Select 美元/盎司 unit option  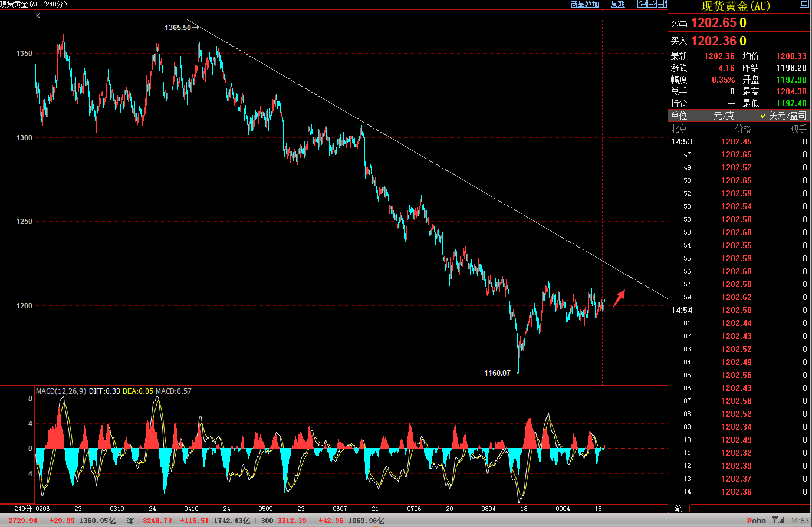pos(784,116)
